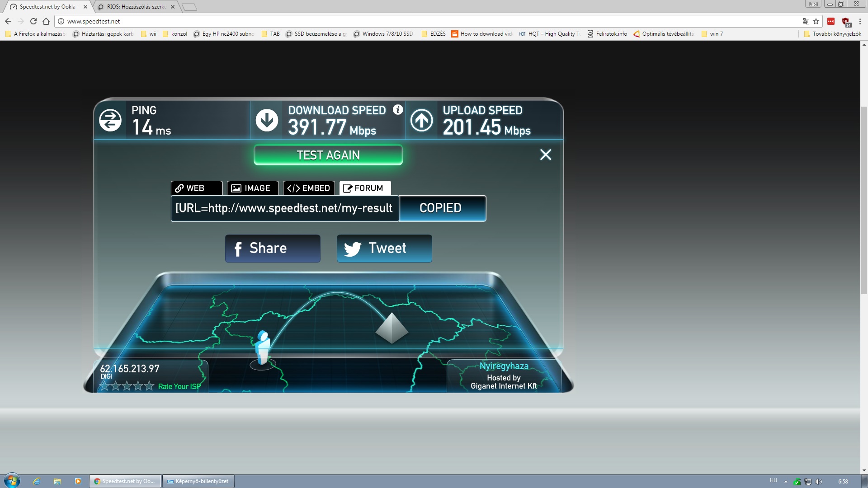Viewport: 868px width, 488px height.
Task: Click the COPIED button
Action: tap(442, 208)
